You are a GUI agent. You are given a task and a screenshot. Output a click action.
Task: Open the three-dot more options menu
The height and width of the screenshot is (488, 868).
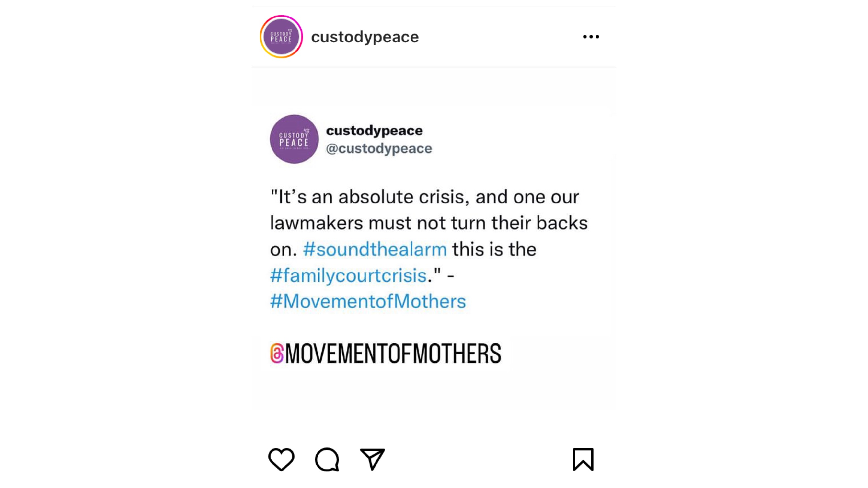pos(591,37)
